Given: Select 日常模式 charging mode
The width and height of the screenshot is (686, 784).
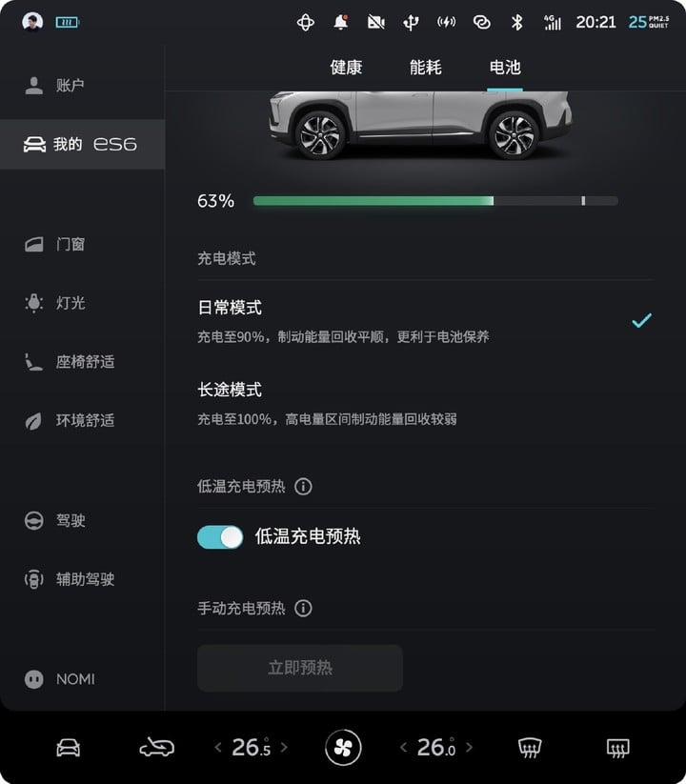Looking at the screenshot, I should coord(425,321).
